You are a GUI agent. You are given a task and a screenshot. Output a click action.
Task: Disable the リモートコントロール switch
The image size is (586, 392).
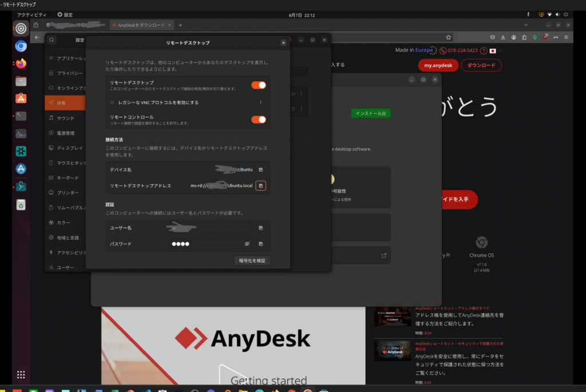coord(259,120)
